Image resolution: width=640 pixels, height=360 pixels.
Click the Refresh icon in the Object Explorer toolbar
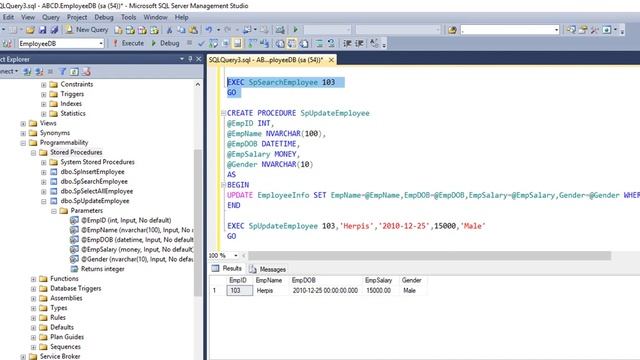pyautogui.click(x=74, y=71)
